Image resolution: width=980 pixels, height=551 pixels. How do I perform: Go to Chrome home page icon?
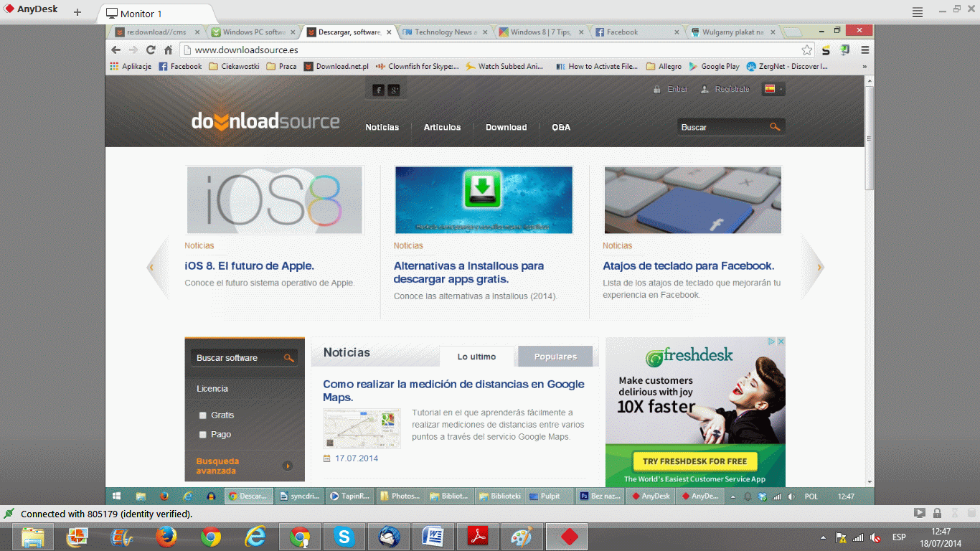(x=168, y=50)
